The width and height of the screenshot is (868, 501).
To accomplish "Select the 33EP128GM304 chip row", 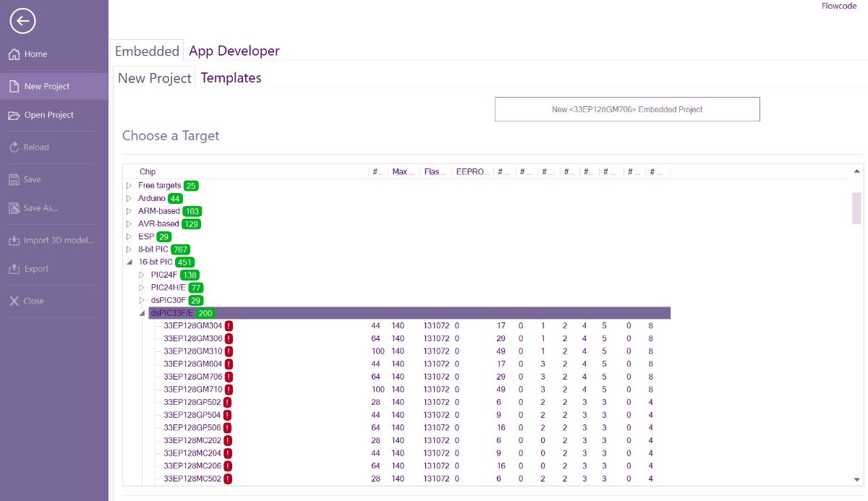I will click(409, 325).
